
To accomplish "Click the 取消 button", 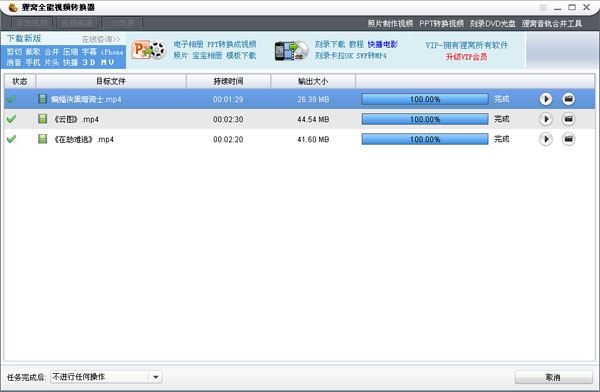I will (553, 377).
